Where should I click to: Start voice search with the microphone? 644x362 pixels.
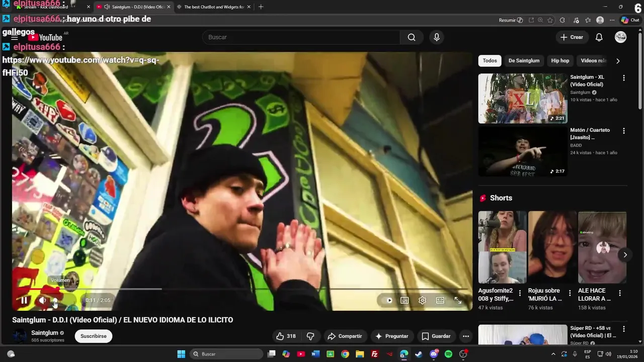coord(436,37)
